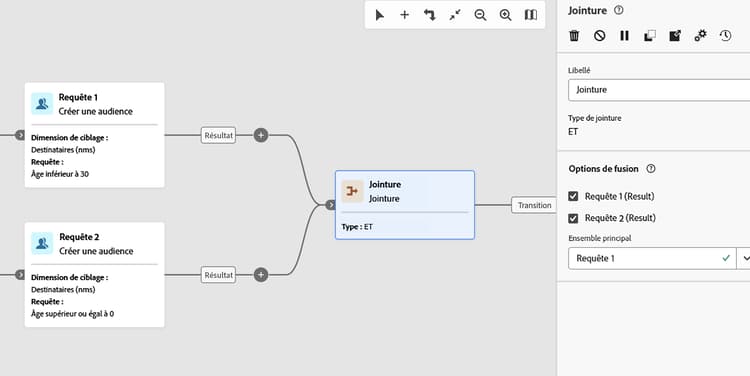Click the Ensemble principal Requête 1 field
Viewport: 750px width, 376px height.
point(652,258)
